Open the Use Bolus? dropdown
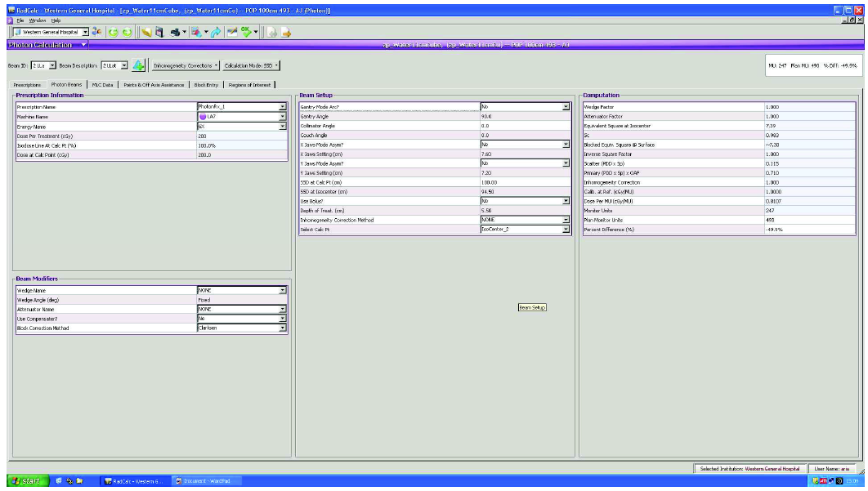This screenshot has width=868, height=491. click(x=566, y=201)
